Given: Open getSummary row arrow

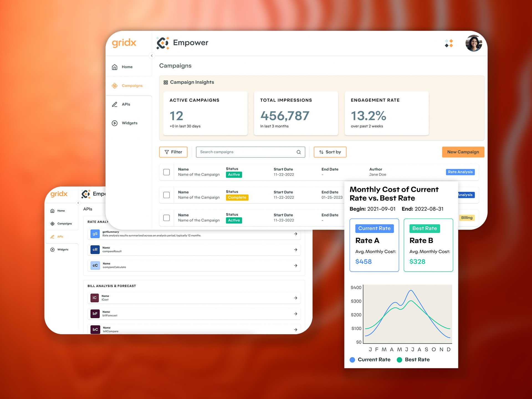Looking at the screenshot, I should pos(296,234).
